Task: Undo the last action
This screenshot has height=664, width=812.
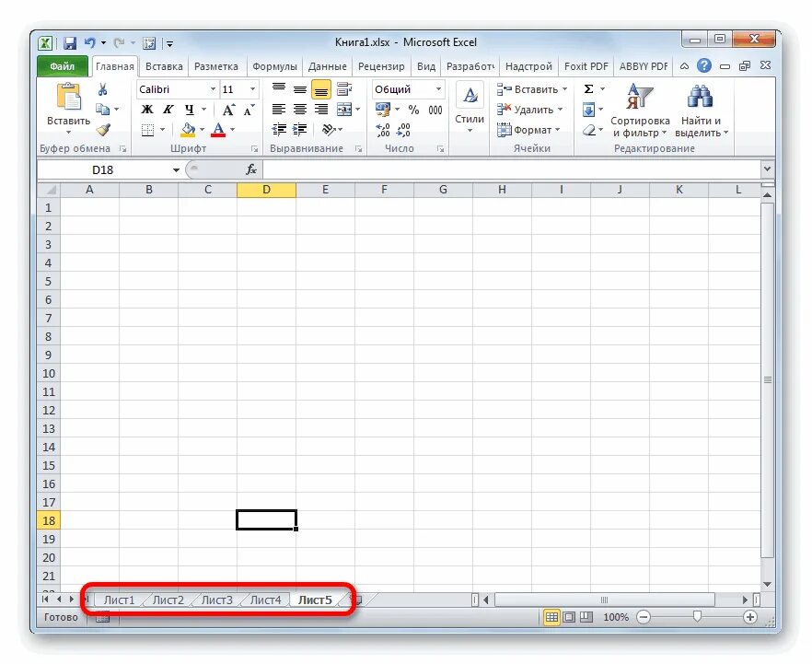Action: 90,43
